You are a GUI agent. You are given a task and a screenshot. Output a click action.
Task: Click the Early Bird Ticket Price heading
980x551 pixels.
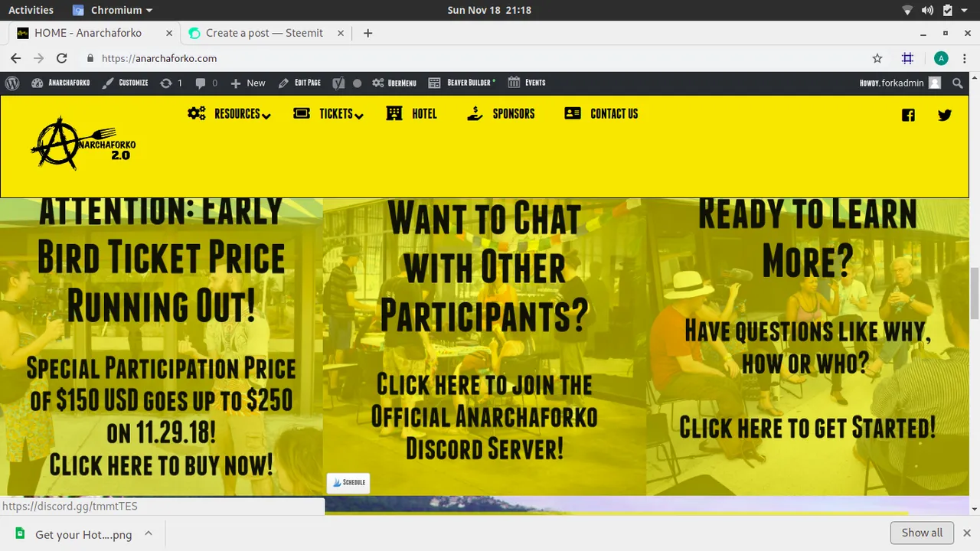(x=162, y=261)
